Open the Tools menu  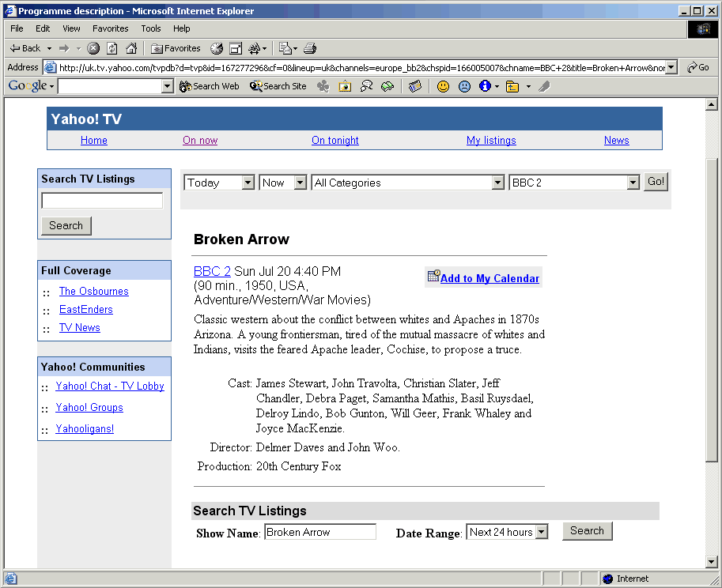(151, 28)
